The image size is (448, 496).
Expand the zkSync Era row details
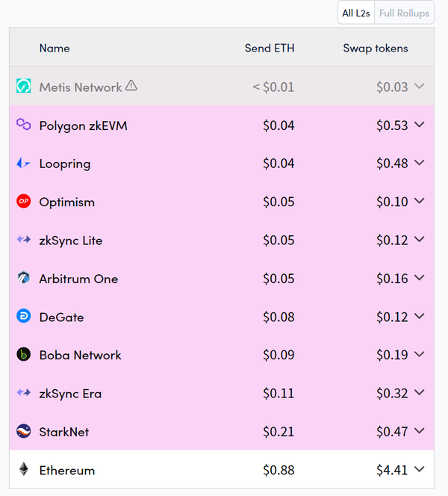coord(419,393)
